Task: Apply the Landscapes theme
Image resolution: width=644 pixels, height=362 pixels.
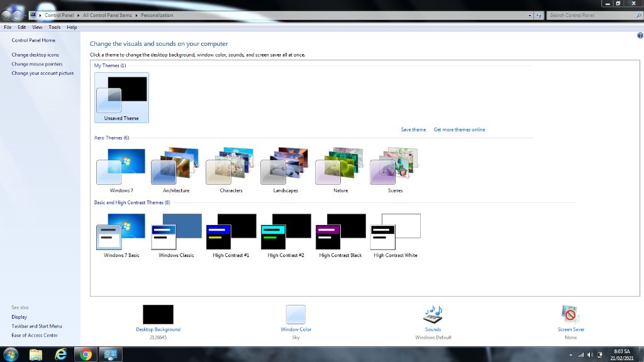Action: (286, 170)
